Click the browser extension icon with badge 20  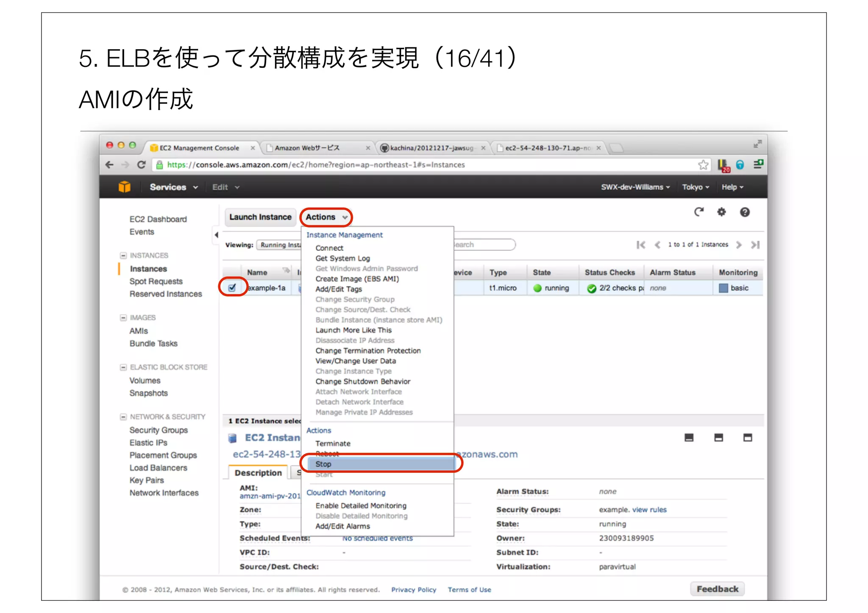click(x=724, y=165)
